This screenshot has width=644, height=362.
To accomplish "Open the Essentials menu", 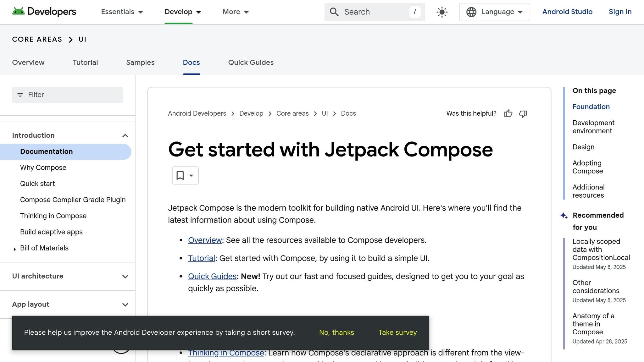I will pos(122,12).
